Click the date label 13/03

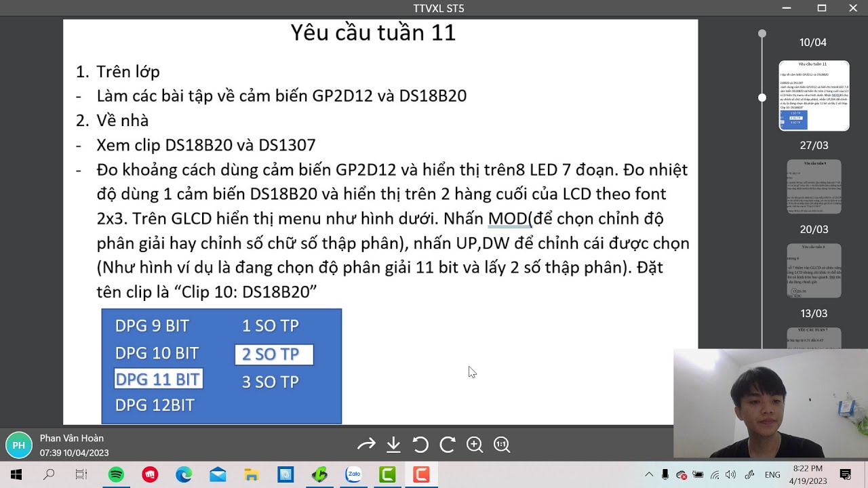[x=814, y=313]
